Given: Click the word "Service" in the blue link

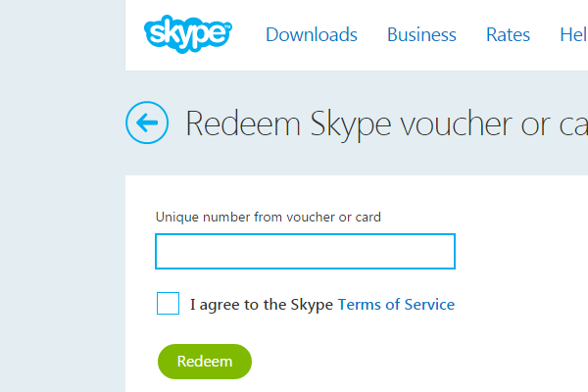Looking at the screenshot, I should pyautogui.click(x=429, y=304).
